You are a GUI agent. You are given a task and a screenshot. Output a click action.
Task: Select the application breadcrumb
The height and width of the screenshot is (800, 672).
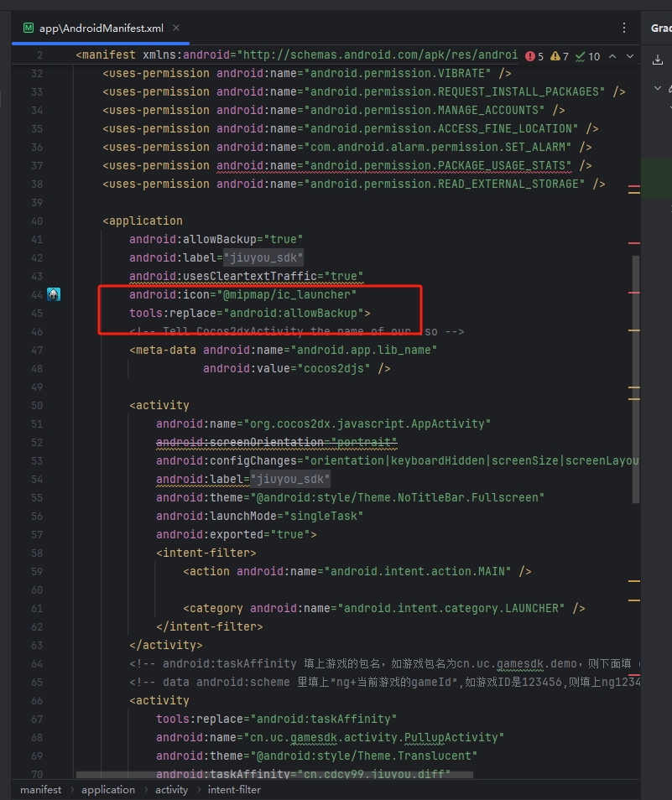[x=107, y=789]
